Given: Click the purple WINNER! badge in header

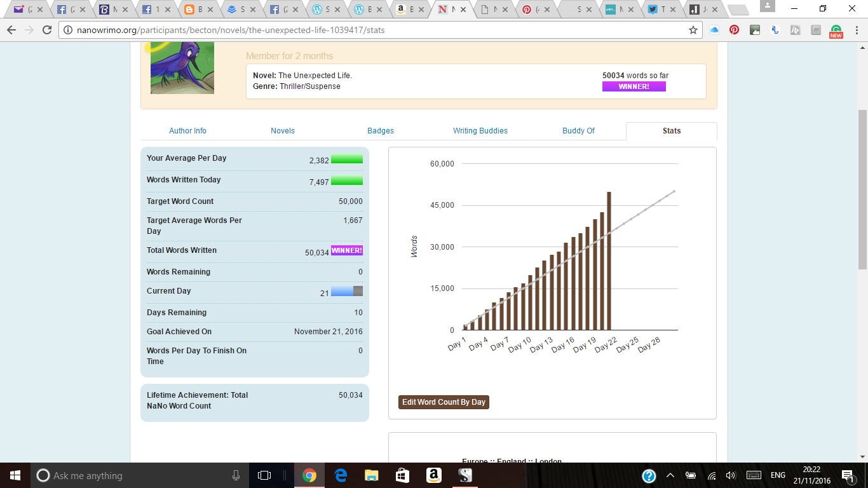Looking at the screenshot, I should (634, 86).
